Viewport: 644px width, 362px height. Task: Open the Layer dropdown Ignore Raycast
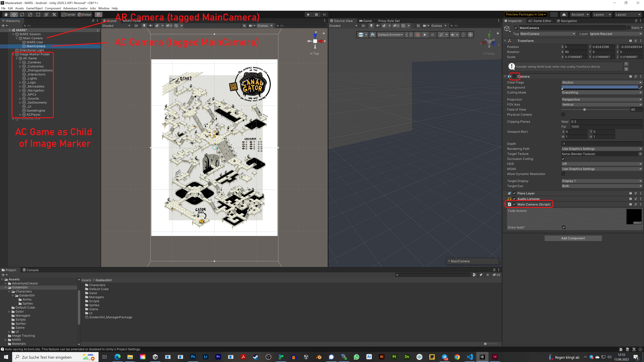coord(615,34)
